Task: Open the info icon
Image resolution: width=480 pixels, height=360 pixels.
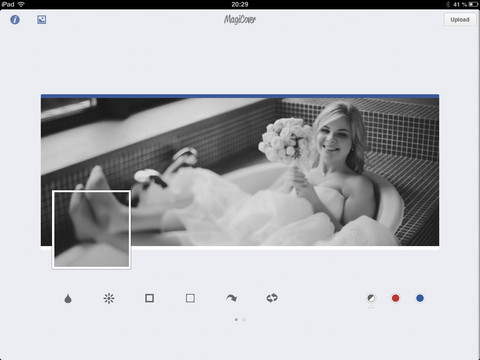Action: tap(15, 20)
